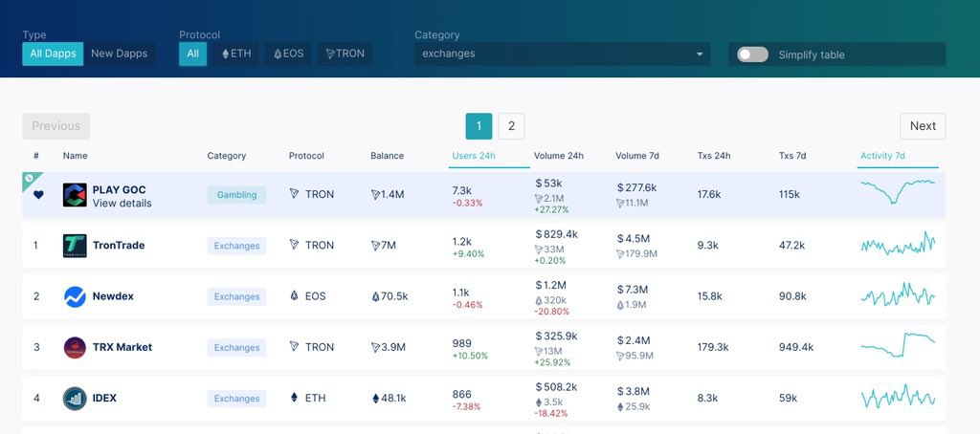Open the IDEX dapp name link
This screenshot has width=980, height=434.
click(104, 398)
